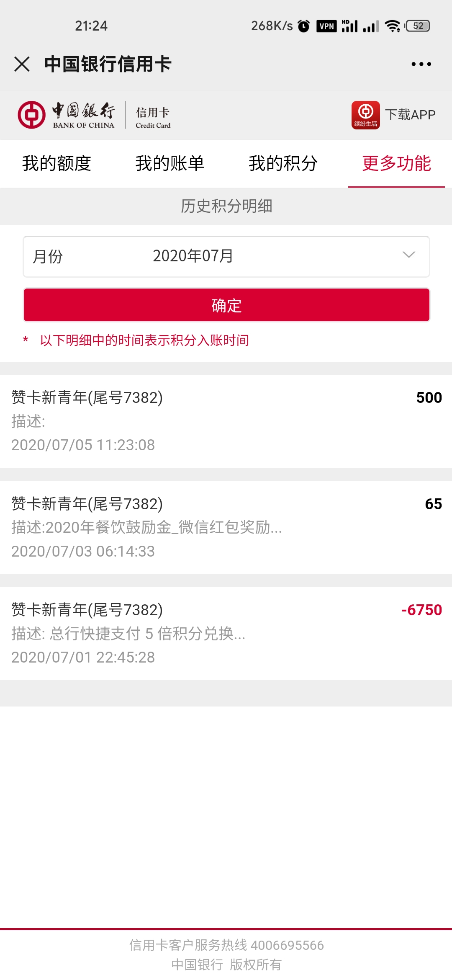The width and height of the screenshot is (452, 980).
Task: Tap the red 确定 confirm button
Action: coord(226,305)
